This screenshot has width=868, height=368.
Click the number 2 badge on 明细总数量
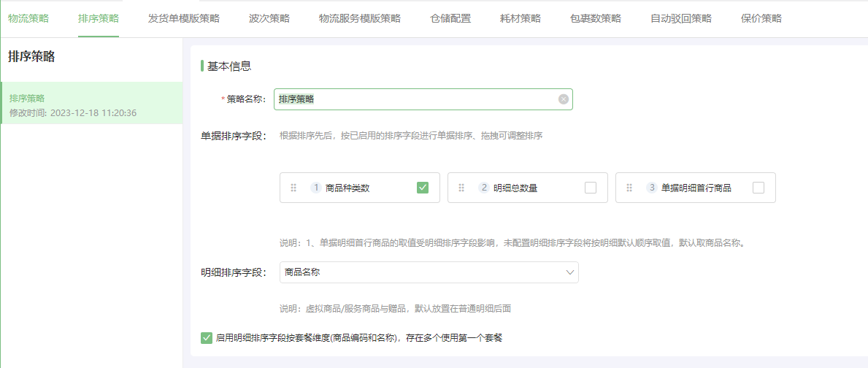point(484,188)
